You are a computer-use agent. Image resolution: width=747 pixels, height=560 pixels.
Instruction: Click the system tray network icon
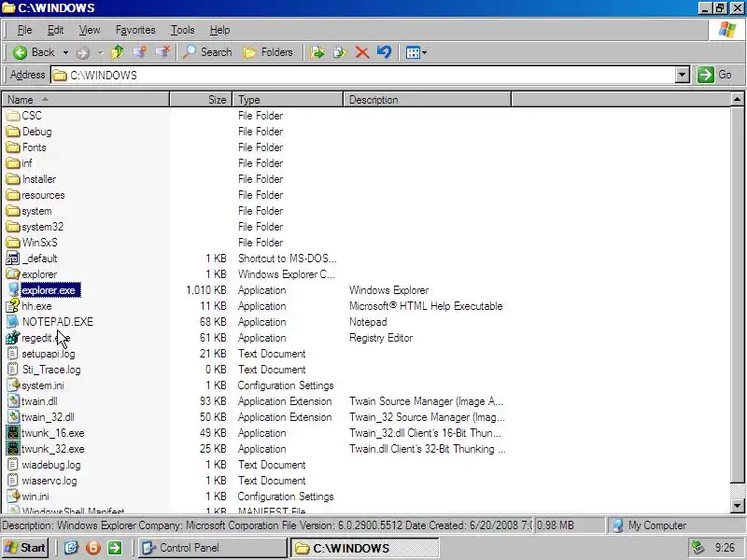698,548
